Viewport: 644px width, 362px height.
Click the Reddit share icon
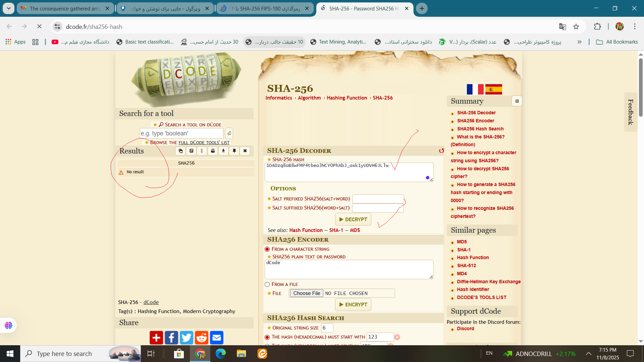click(202, 338)
